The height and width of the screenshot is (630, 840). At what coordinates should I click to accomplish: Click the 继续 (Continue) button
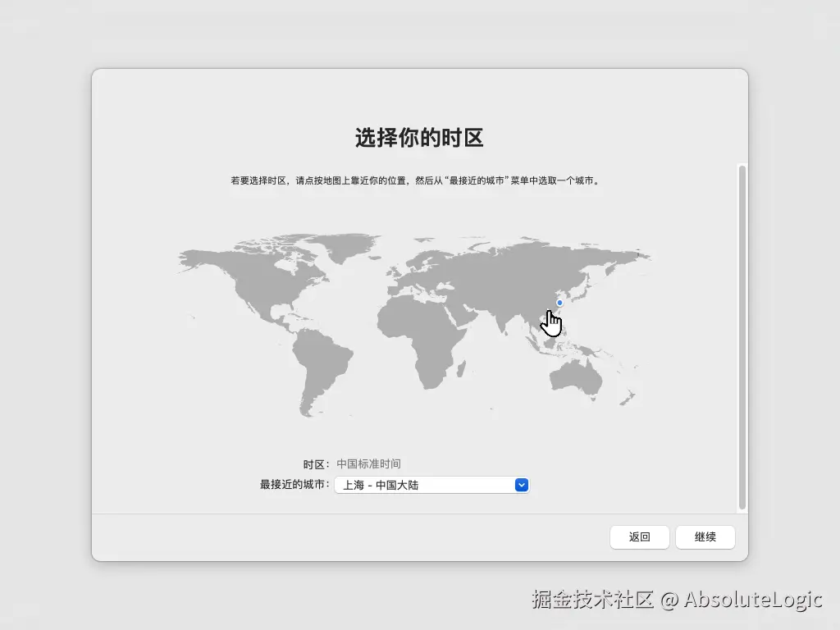[705, 536]
